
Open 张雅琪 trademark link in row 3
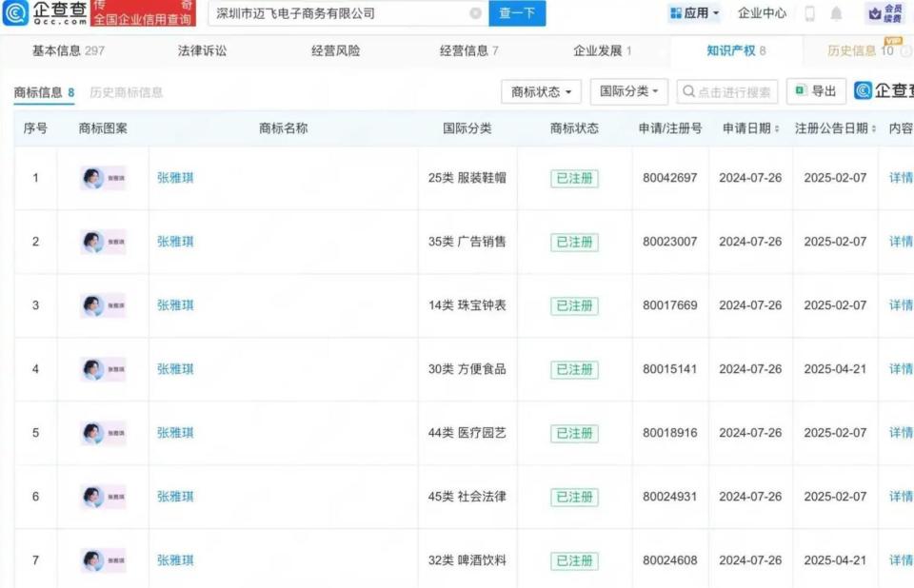pyautogui.click(x=175, y=304)
